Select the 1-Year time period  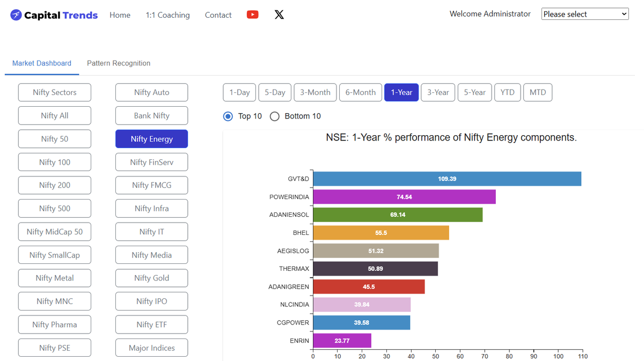[x=401, y=92]
